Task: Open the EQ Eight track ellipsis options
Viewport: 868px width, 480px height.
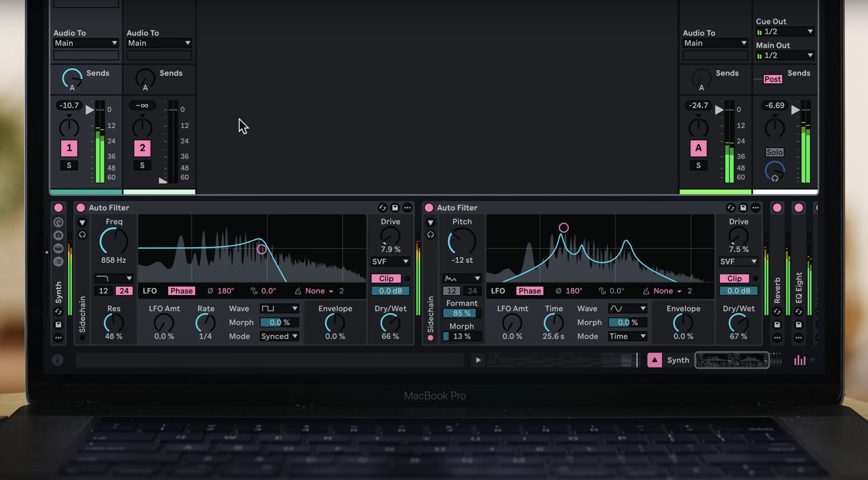Action: (x=798, y=337)
